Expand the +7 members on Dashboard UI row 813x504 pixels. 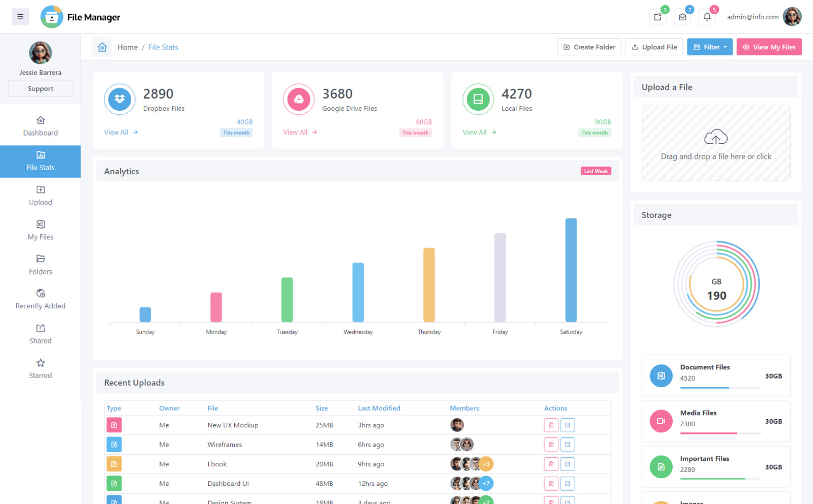486,483
